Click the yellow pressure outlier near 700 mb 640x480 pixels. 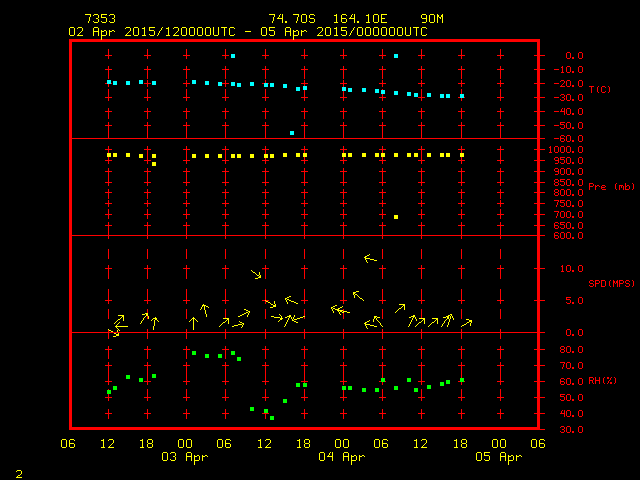click(x=396, y=217)
